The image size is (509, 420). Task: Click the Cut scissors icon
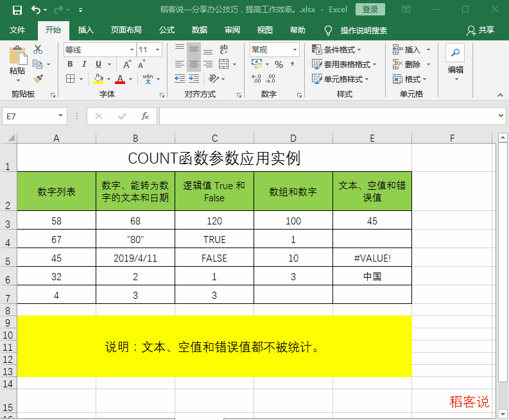point(38,49)
